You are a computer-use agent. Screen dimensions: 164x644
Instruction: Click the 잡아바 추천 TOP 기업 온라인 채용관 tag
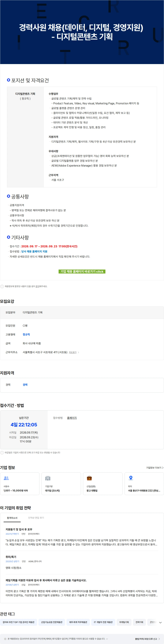(18, 622)
